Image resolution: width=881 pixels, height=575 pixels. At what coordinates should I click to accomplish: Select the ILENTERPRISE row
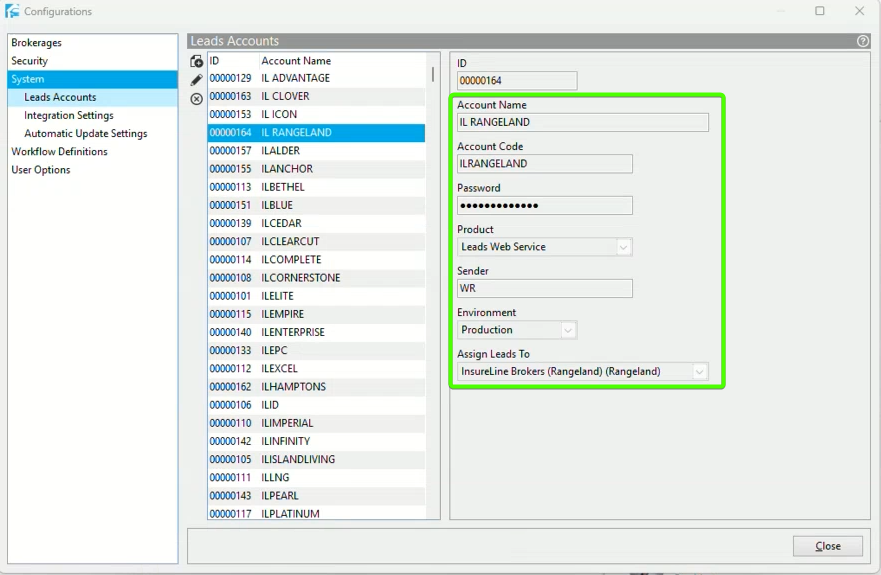coord(316,332)
